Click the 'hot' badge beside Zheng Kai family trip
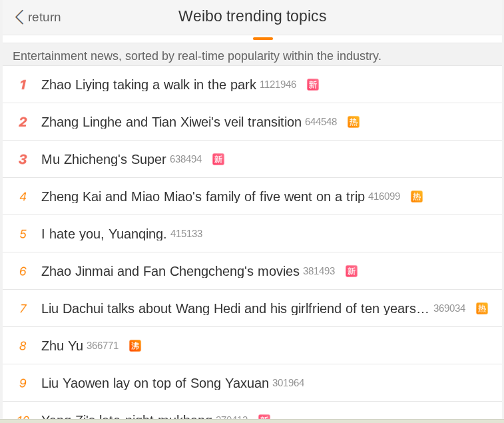Image resolution: width=504 pixels, height=423 pixels. coord(417,197)
